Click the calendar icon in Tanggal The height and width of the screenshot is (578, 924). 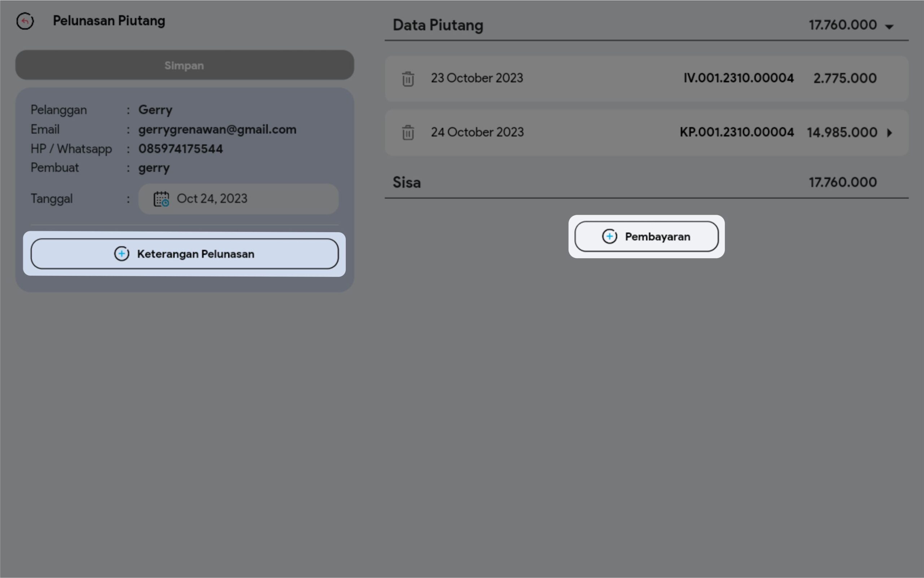[161, 199]
